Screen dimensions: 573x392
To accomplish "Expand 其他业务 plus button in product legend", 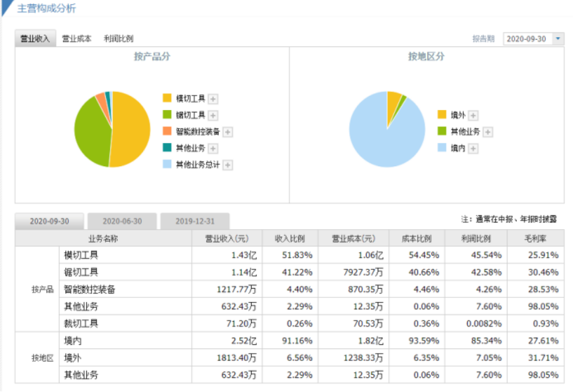I will pyautogui.click(x=213, y=148).
